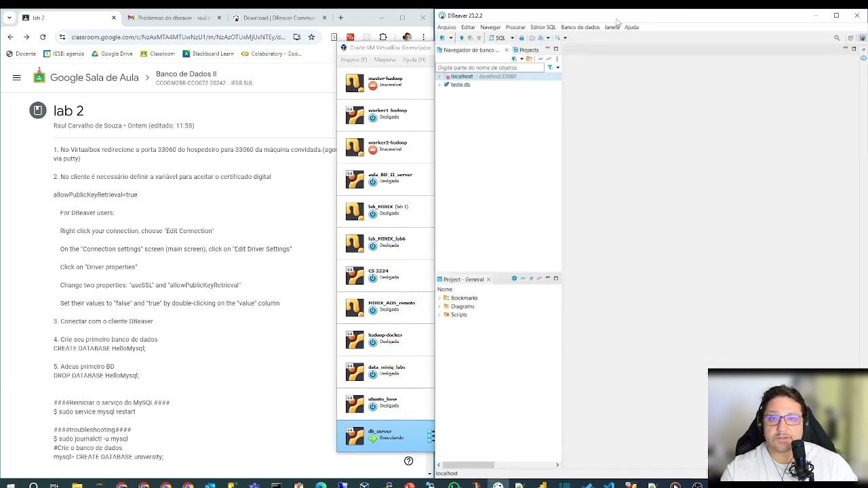Open the Arquivo menu in DBeaver
The width and height of the screenshot is (868, 488).
tap(446, 27)
